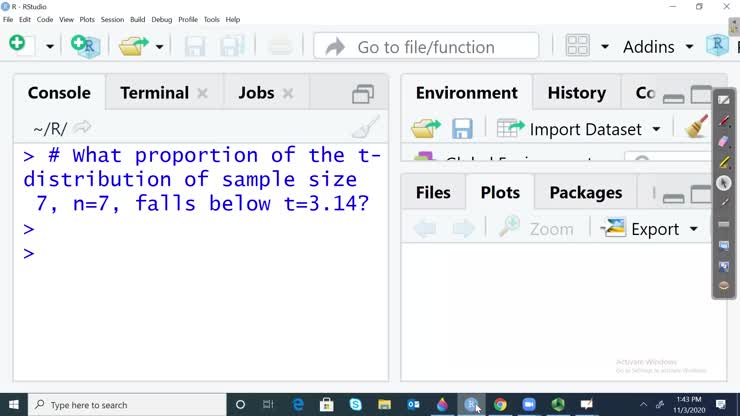740x416 pixels.
Task: Click the workspace panes grid icon
Action: point(577,46)
